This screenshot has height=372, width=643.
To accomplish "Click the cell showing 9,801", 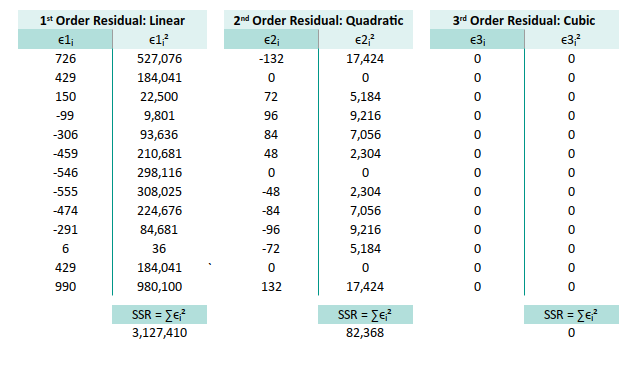I will point(160,116).
